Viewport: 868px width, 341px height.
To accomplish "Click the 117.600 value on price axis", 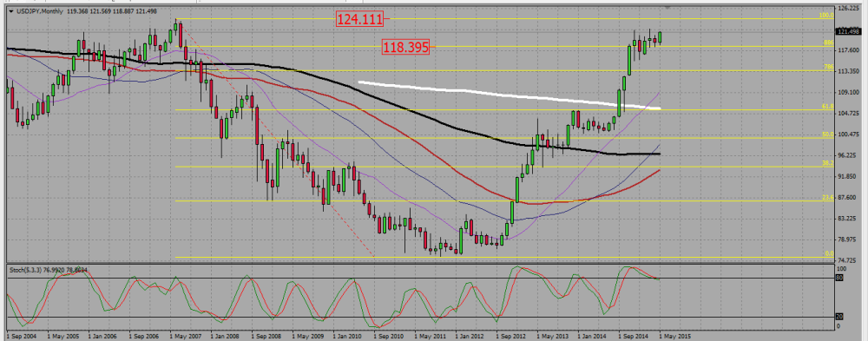I will tap(849, 50).
